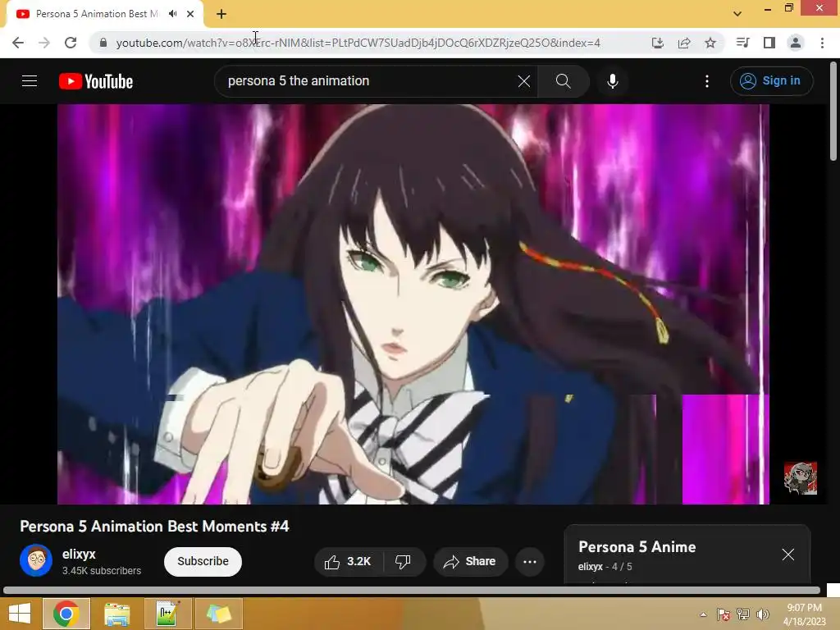The height and width of the screenshot is (630, 840).
Task: Click the address bar URL
Action: pyautogui.click(x=358, y=43)
